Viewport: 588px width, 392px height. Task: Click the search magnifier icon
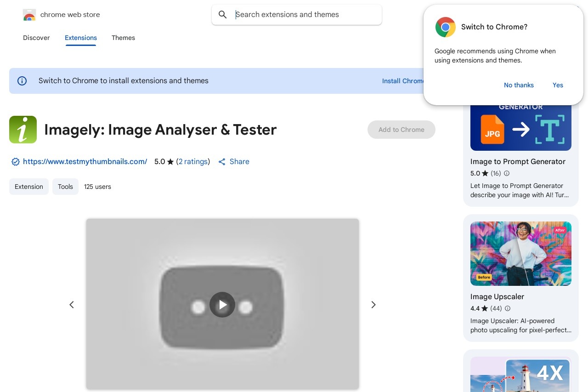tap(223, 15)
